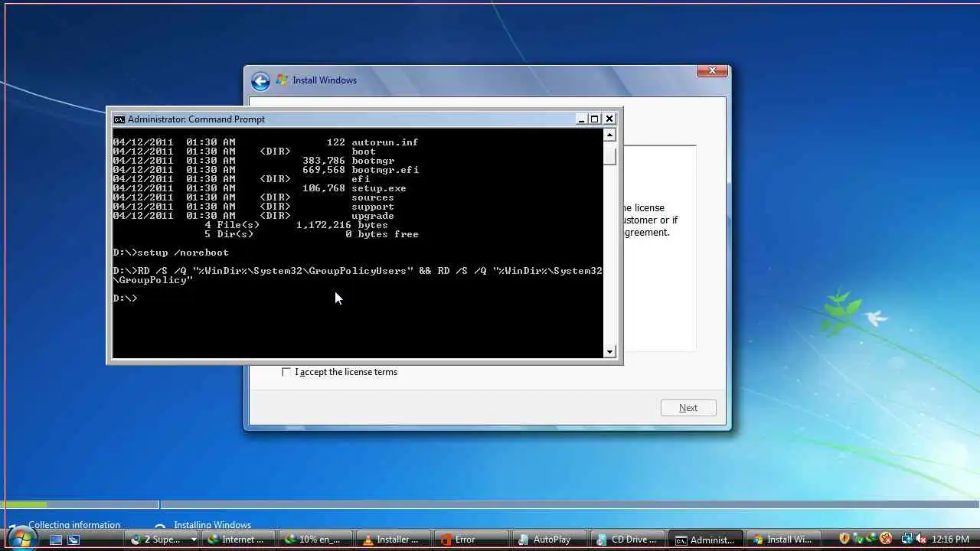The image size is (980, 551).
Task: Click orange tray icon with red X
Action: pyautogui.click(x=886, y=539)
